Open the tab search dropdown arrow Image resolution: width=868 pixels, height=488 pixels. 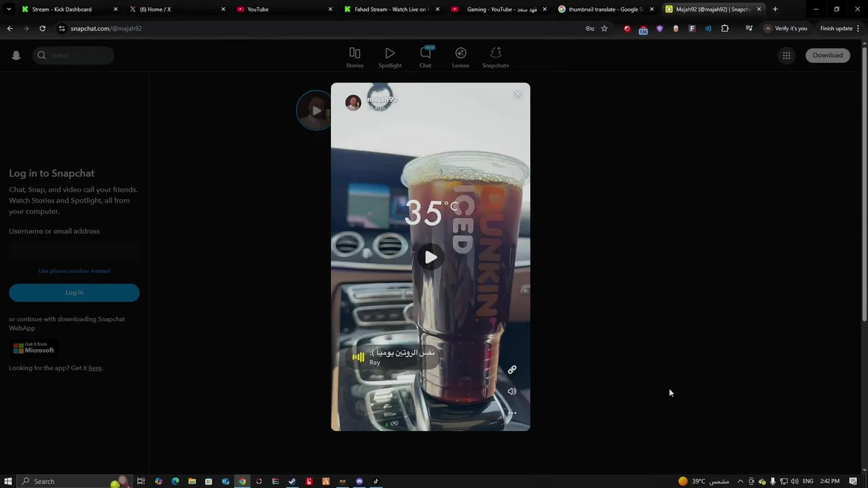pyautogui.click(x=9, y=9)
